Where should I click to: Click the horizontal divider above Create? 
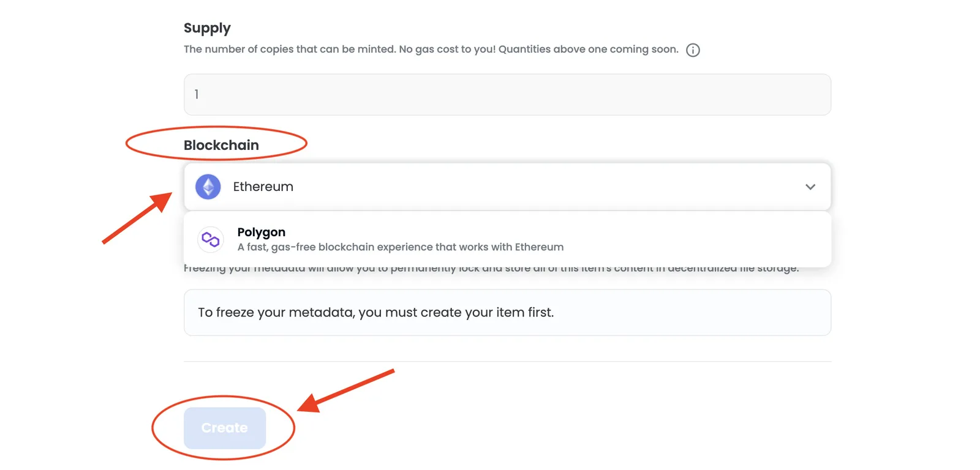click(507, 362)
